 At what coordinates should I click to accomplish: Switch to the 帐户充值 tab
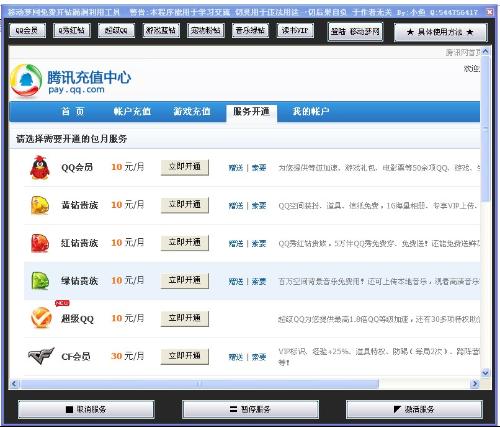point(132,111)
